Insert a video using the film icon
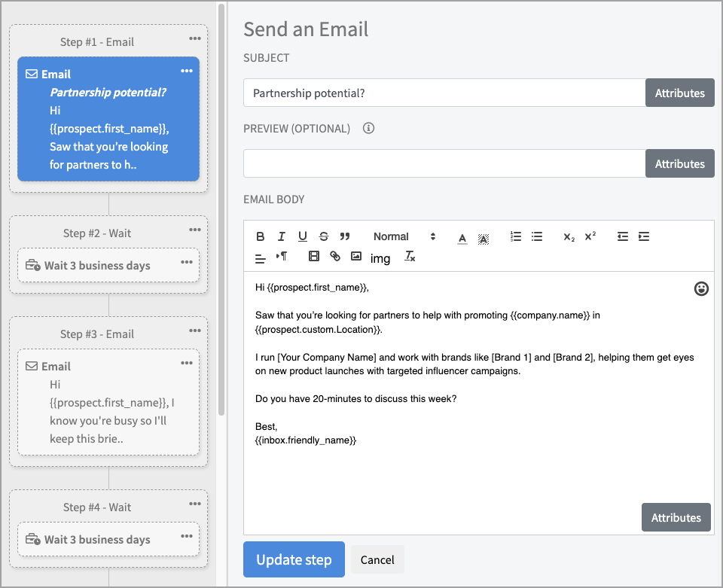Screen dimensions: 723x588 click(x=314, y=257)
